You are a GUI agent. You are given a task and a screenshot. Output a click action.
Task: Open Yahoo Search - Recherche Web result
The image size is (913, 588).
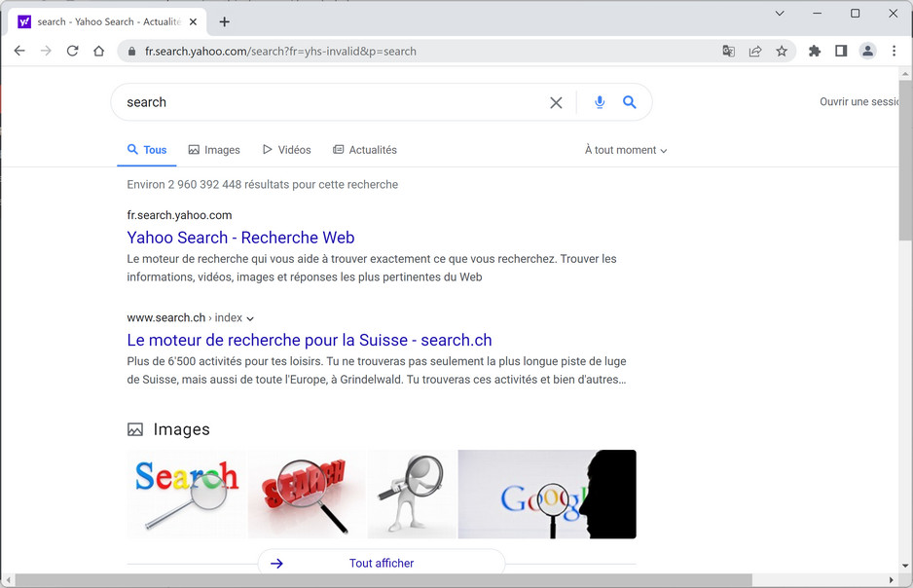(x=240, y=238)
